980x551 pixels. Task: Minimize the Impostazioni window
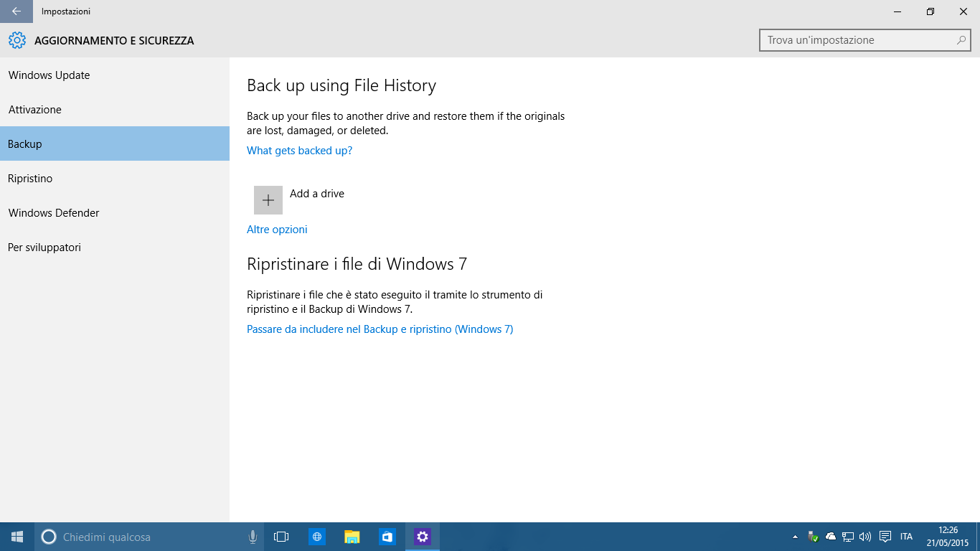tap(897, 11)
